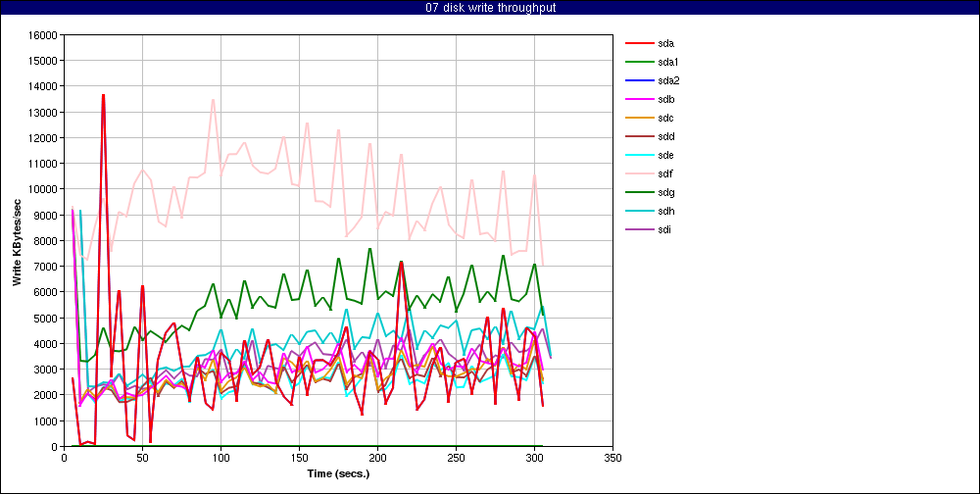Screen dimensions: 980x494
Task: Click the '300' x-axis tick label
Action: coord(534,457)
